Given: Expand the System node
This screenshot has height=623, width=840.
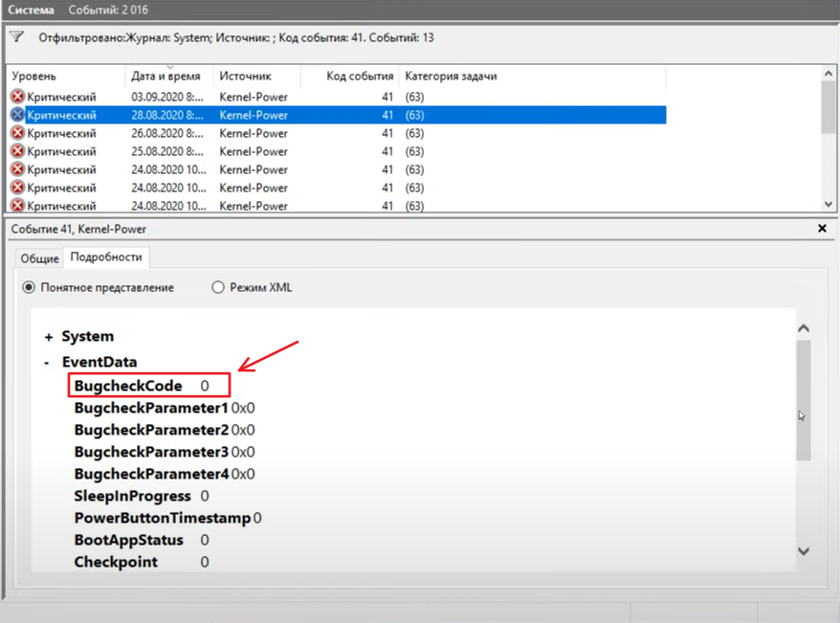Looking at the screenshot, I should point(48,337).
